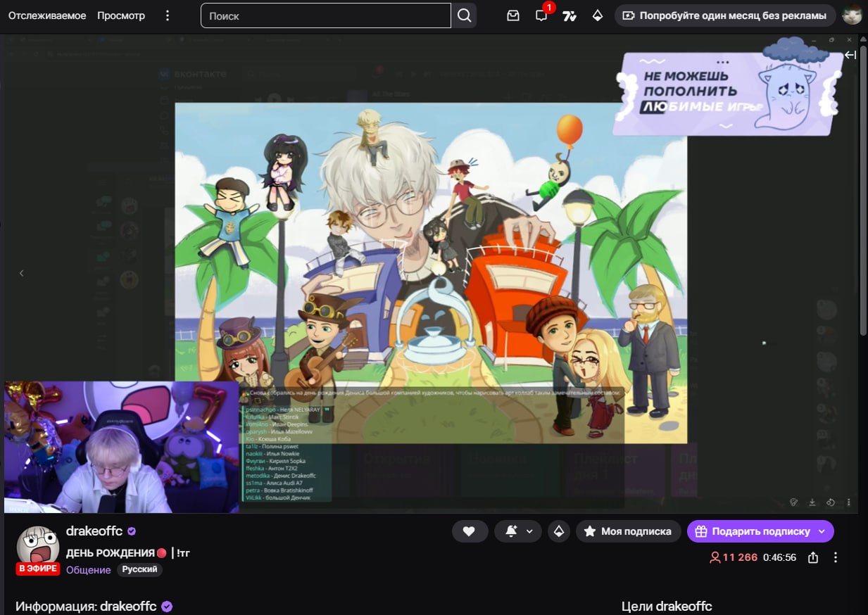Click the 11 266 viewer count

734,557
